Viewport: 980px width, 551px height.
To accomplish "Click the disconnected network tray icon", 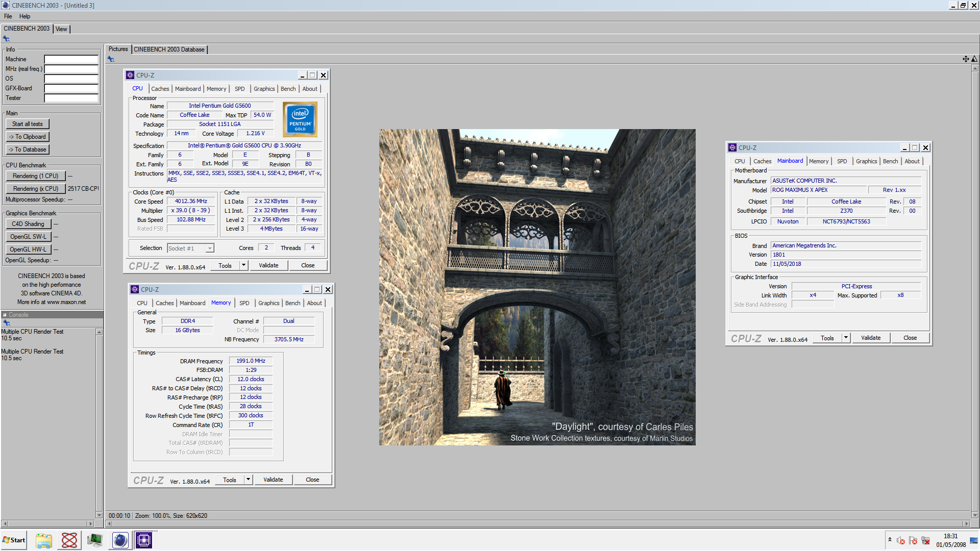I will tap(925, 541).
